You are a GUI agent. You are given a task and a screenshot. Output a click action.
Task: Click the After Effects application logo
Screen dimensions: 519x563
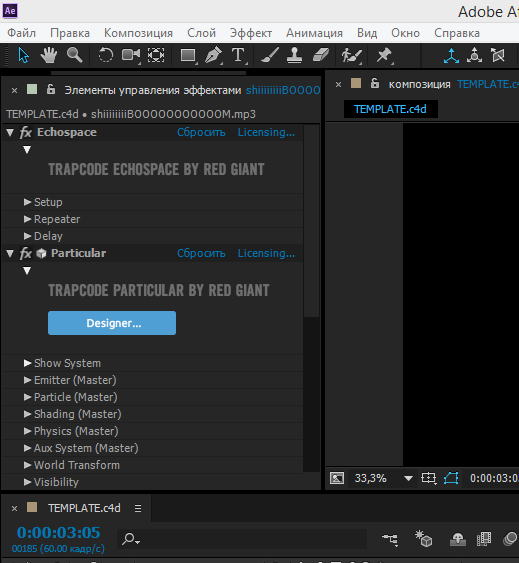pos(10,11)
